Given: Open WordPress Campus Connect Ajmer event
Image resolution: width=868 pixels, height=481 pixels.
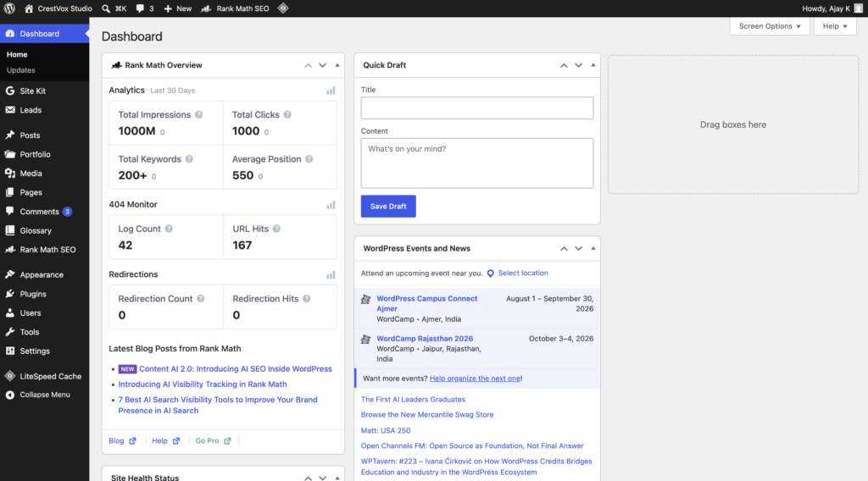Looking at the screenshot, I should [x=427, y=303].
